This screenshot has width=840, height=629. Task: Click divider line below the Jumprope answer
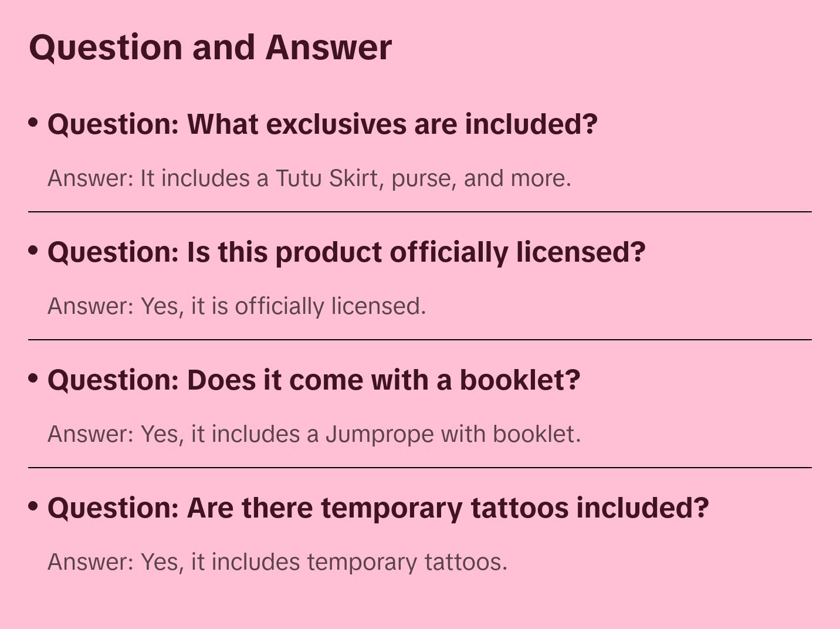[419, 468]
